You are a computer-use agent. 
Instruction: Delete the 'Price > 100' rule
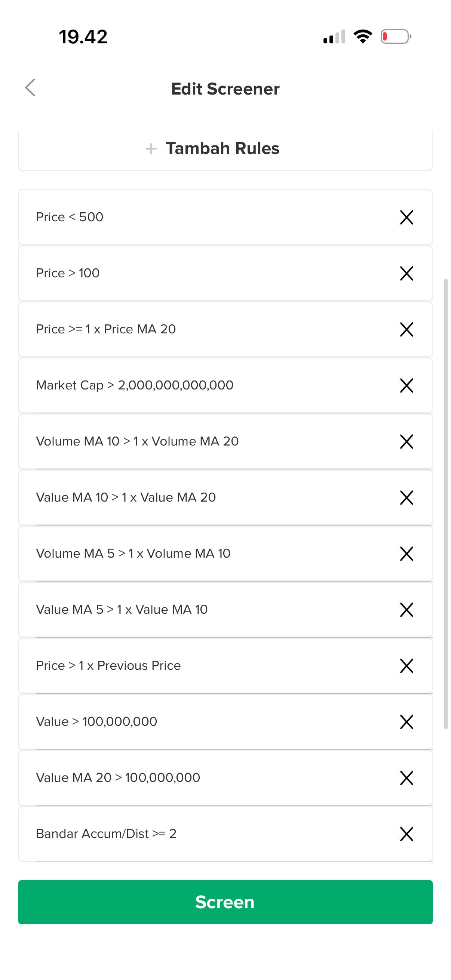pos(406,273)
